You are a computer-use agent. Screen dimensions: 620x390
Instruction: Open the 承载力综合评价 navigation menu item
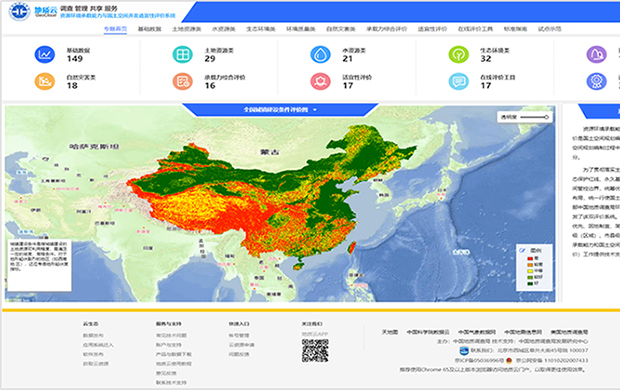[387, 29]
